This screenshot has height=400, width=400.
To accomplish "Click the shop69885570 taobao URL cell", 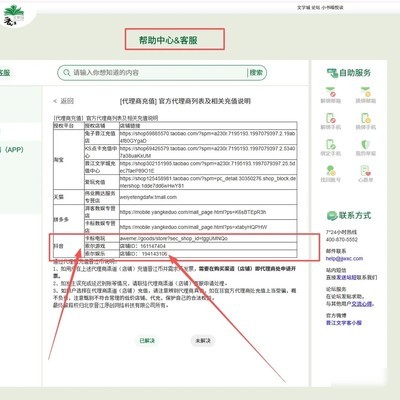I will click(208, 137).
